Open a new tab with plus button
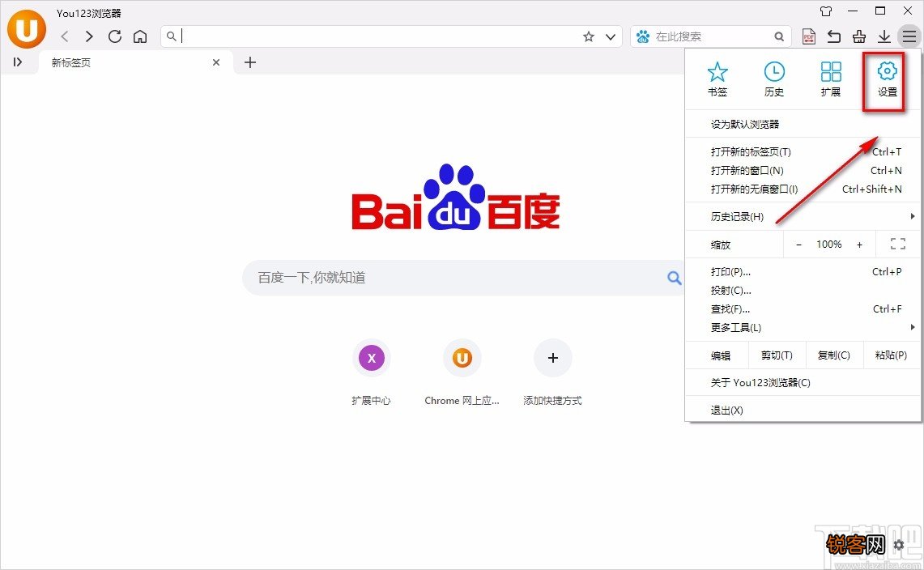The height and width of the screenshot is (570, 924). (250, 62)
